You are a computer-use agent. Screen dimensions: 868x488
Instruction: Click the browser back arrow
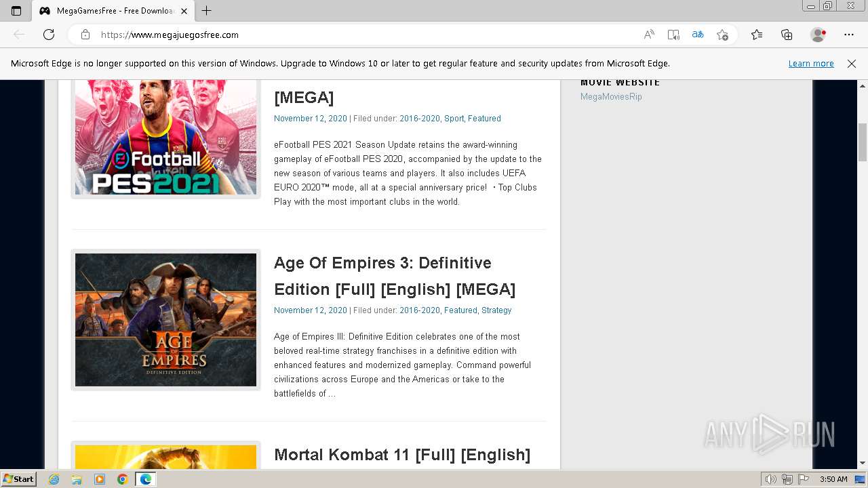tap(19, 35)
